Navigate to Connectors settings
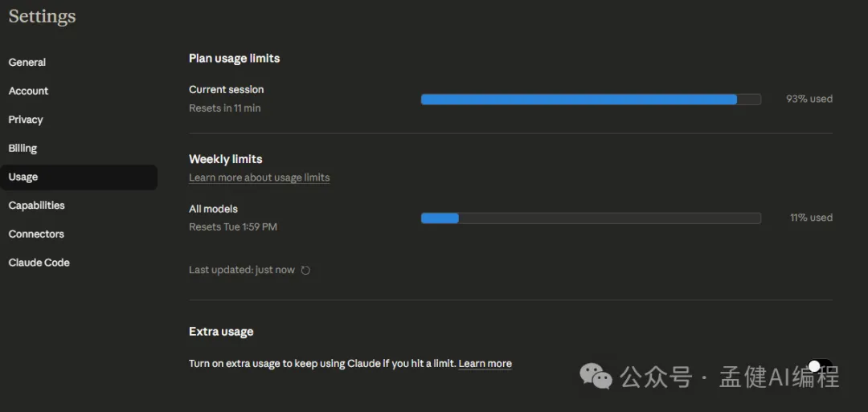The height and width of the screenshot is (412, 868). click(x=36, y=235)
